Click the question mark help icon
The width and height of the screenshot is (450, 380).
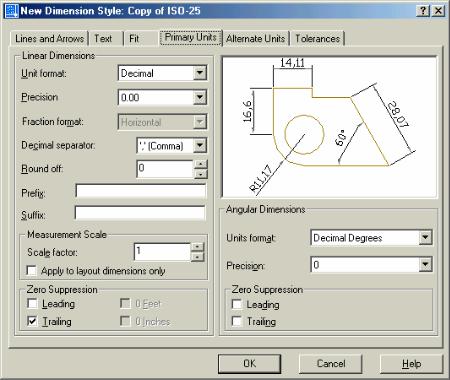tap(423, 11)
